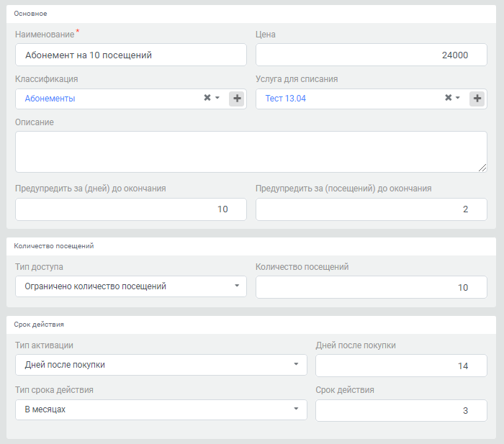Click the Абонементы classification value
Screen dimensions: 504x444
(x=50, y=99)
